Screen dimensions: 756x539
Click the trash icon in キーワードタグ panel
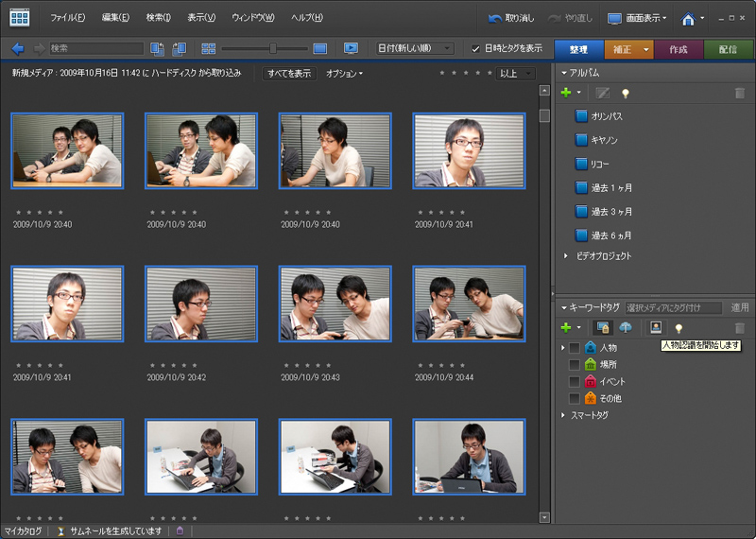click(x=740, y=328)
